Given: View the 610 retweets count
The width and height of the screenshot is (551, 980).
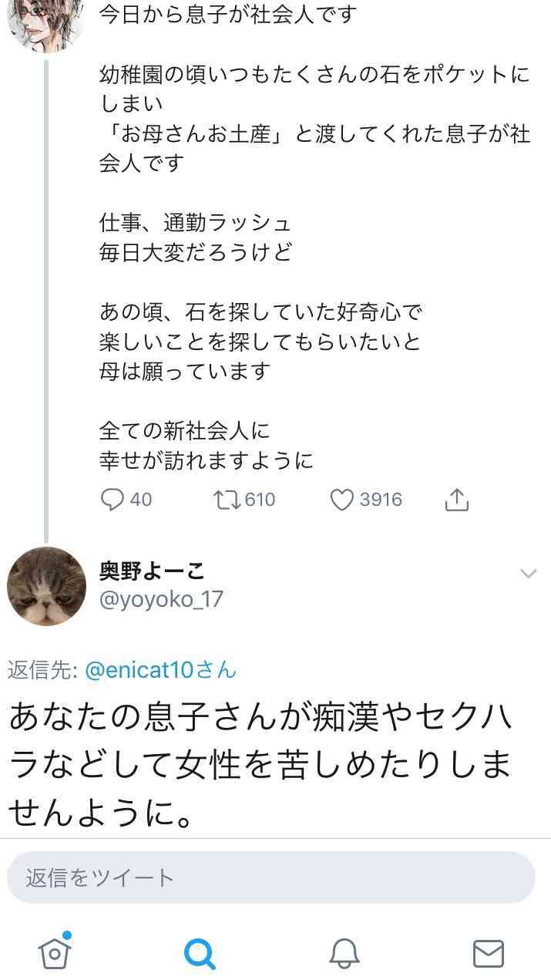Looking at the screenshot, I should click(260, 500).
